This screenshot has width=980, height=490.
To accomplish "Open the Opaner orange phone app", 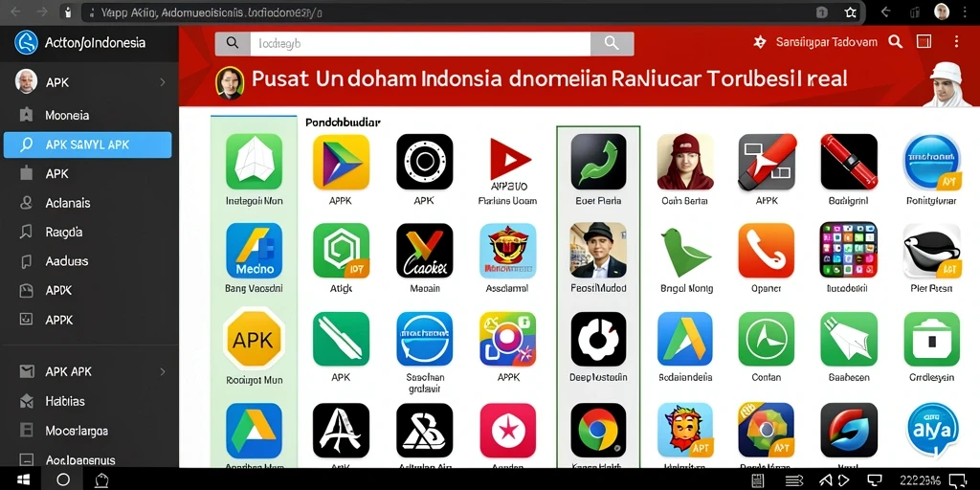I will pos(767,250).
